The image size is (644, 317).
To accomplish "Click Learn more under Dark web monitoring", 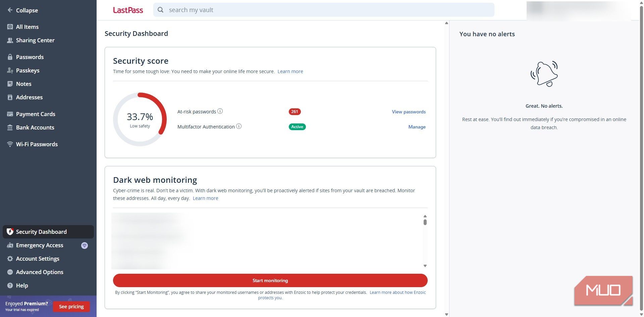I will pos(205,198).
